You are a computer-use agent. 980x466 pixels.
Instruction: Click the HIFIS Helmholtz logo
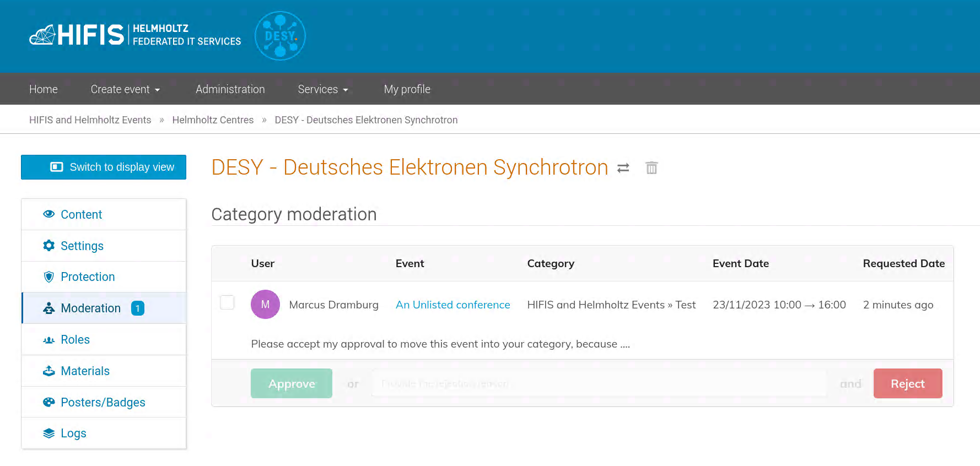[135, 35]
